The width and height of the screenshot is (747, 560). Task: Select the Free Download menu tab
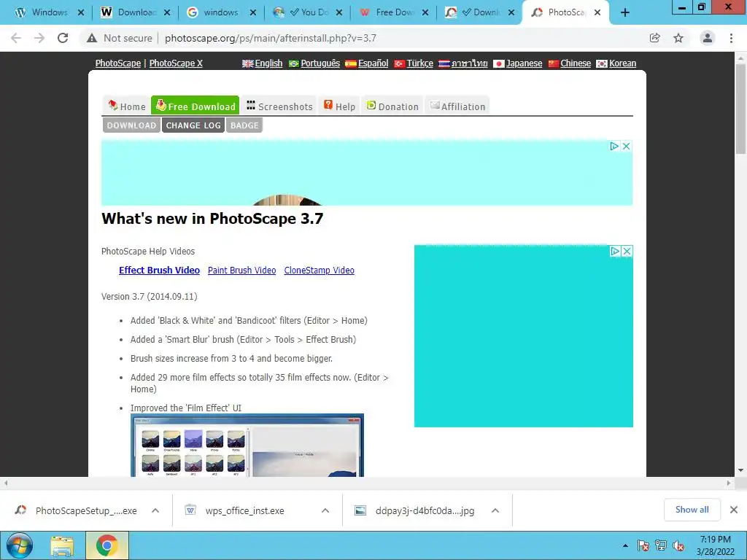coord(196,106)
